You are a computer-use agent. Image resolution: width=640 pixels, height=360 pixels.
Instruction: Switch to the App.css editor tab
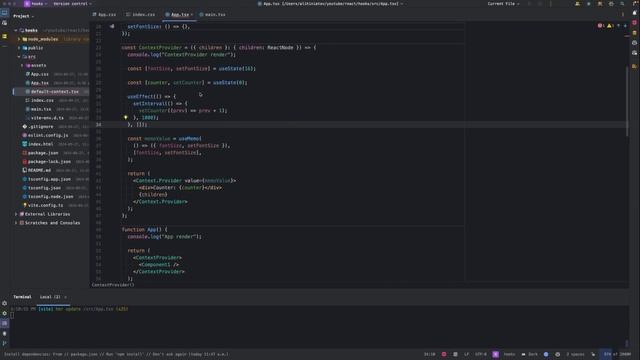pos(104,14)
